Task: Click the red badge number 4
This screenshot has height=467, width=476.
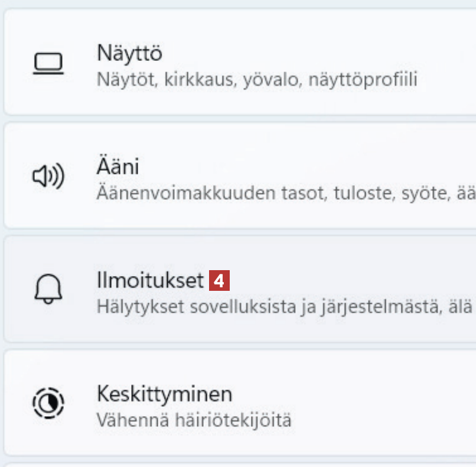Action: [219, 281]
